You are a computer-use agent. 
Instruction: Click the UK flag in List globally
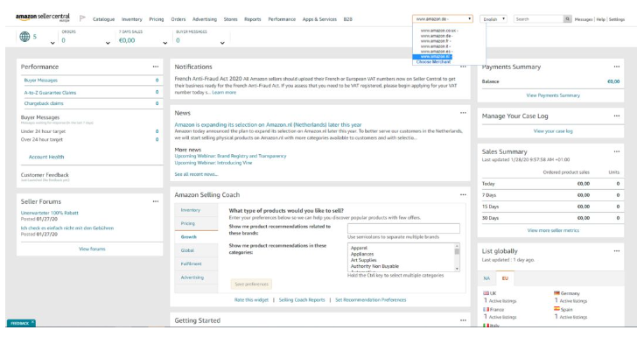tap(486, 293)
